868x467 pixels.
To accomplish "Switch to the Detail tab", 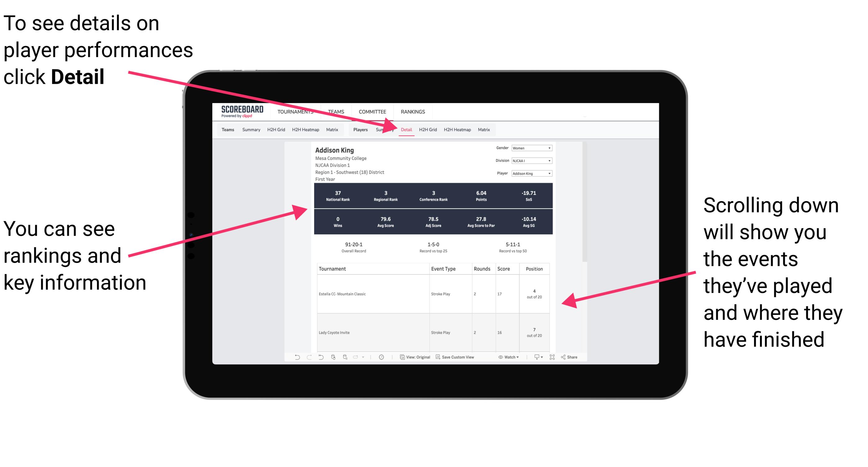I will tap(406, 129).
